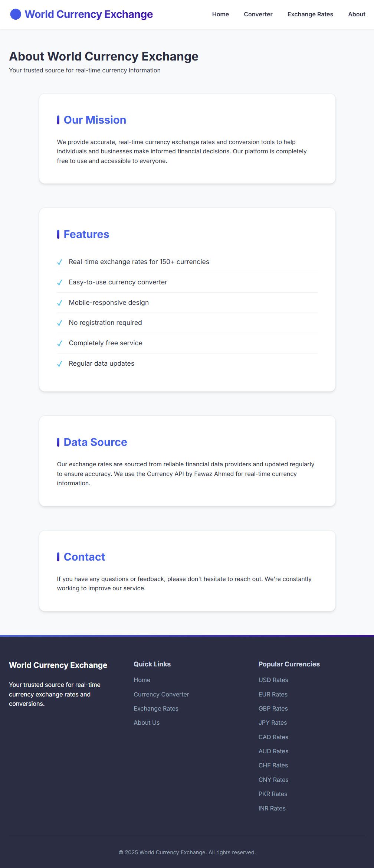This screenshot has width=374, height=868.
Task: Open PKR Rates currency link
Action: pos(273,794)
